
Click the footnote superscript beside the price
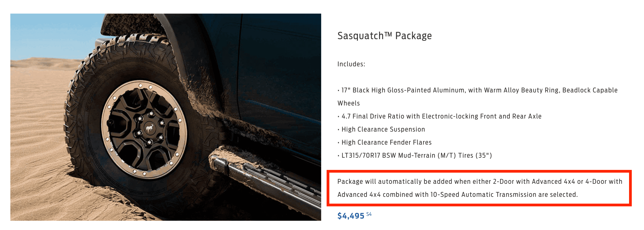[369, 214]
